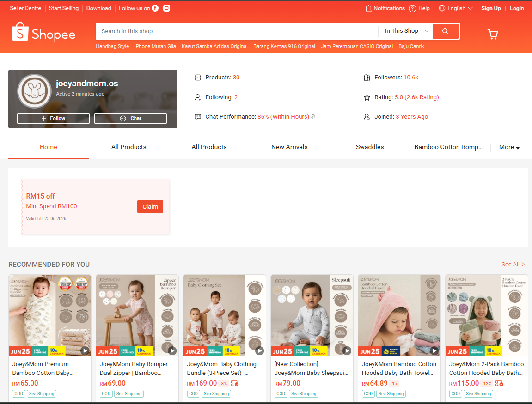The image size is (532, 404).
Task: Open the In This Shop search scope dropdown
Action: tap(406, 31)
